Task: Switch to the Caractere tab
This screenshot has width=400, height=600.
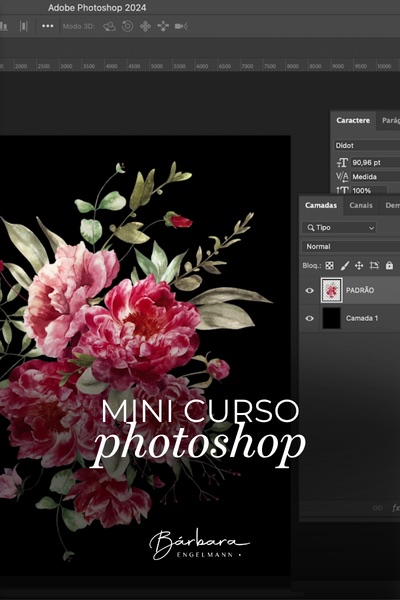Action: click(353, 121)
